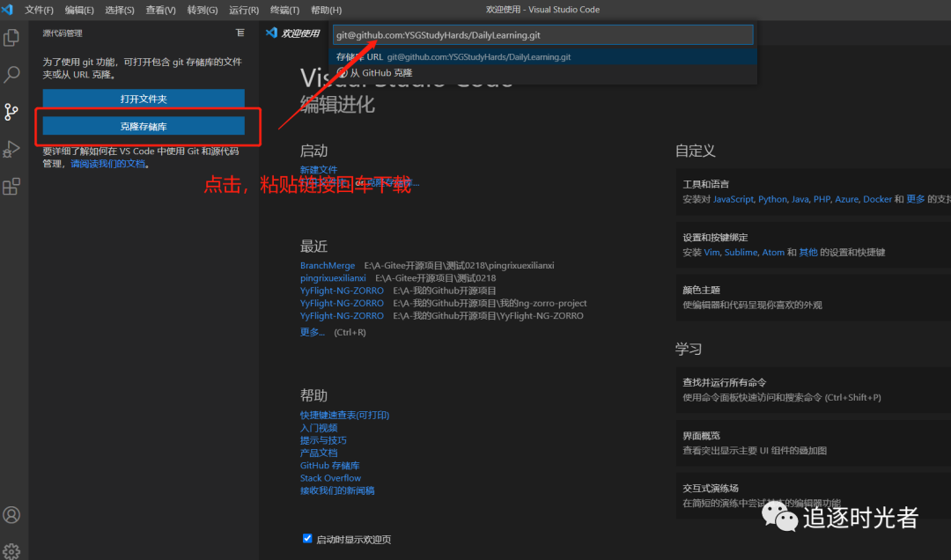Viewport: 951px width, 560px height.
Task: Install Docker support link
Action: tap(878, 199)
